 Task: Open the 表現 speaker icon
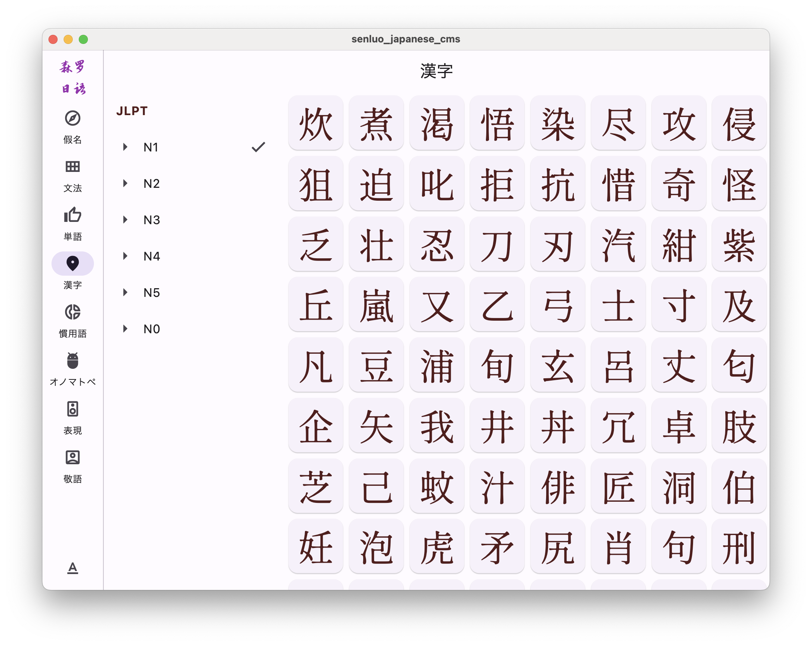click(x=72, y=409)
